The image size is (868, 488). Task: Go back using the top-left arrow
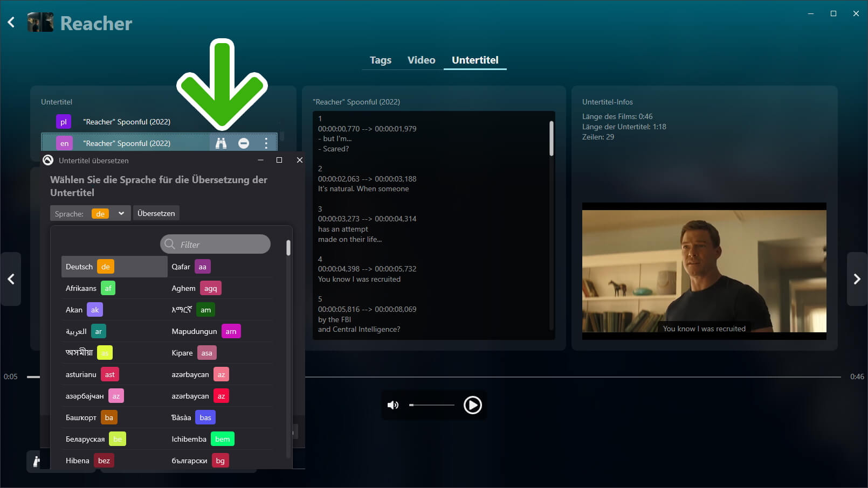click(x=11, y=22)
